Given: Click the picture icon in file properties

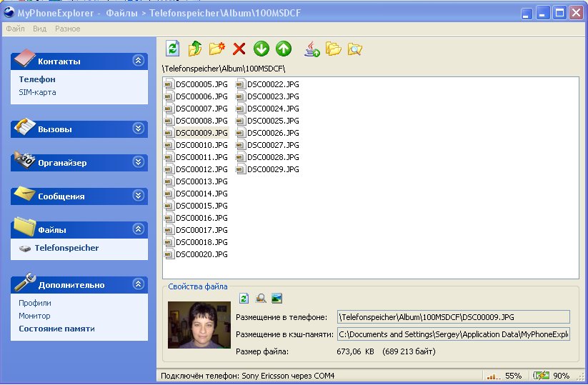Looking at the screenshot, I should (276, 299).
